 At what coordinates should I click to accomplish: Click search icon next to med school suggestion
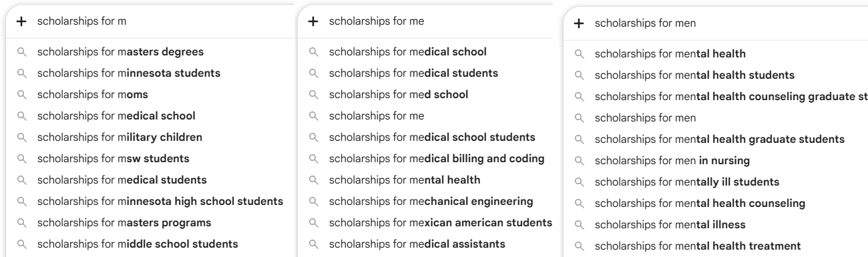pyautogui.click(x=313, y=94)
